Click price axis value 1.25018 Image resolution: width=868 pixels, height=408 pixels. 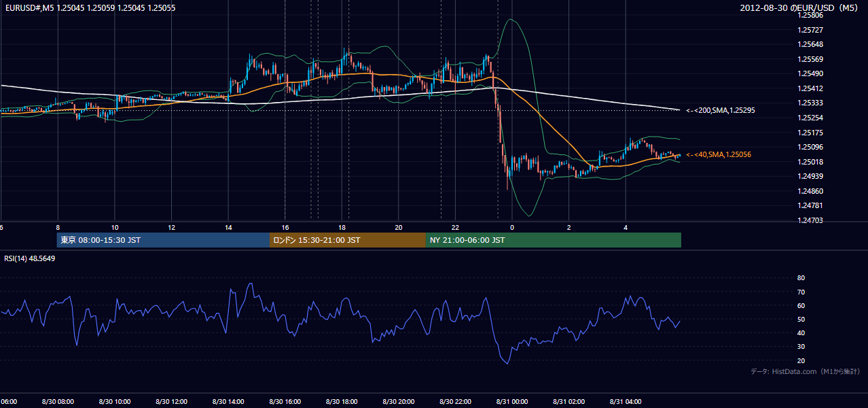810,162
